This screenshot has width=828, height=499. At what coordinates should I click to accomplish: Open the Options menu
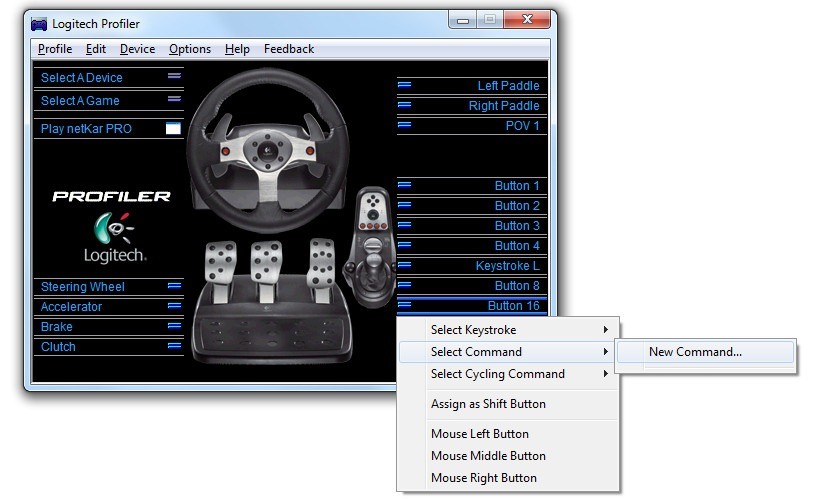click(190, 49)
